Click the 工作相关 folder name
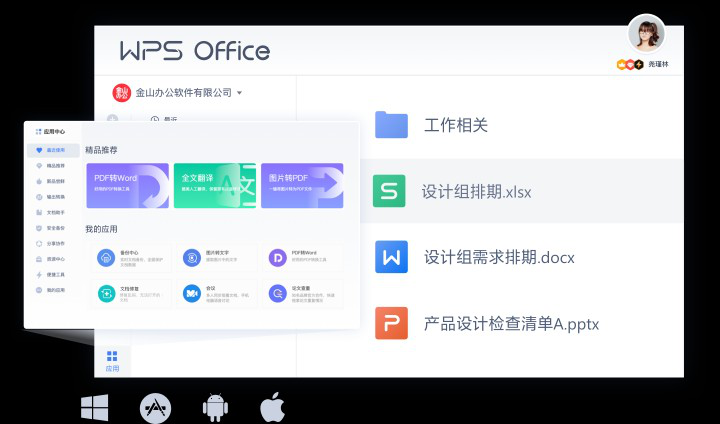This screenshot has height=424, width=720. (456, 125)
